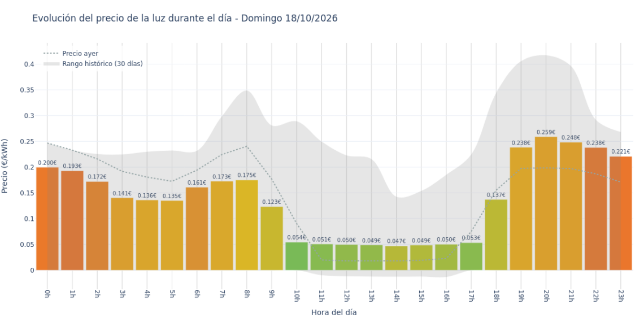
Task: Click the '0.200€' value label
Action: click(47, 163)
